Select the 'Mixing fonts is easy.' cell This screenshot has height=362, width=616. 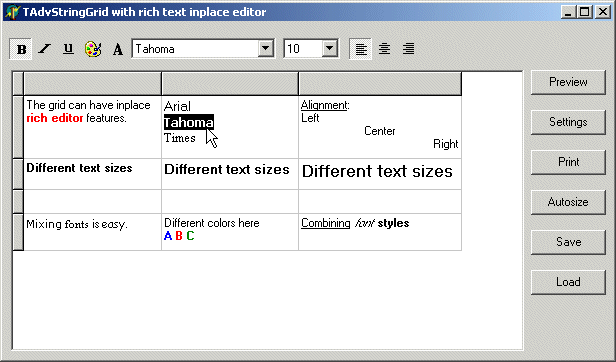tap(92, 232)
